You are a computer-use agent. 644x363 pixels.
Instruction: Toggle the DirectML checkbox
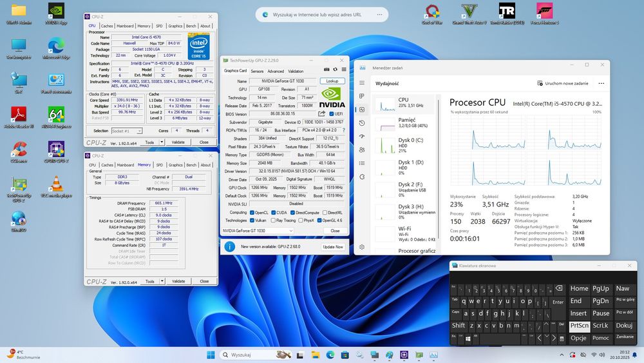323,212
